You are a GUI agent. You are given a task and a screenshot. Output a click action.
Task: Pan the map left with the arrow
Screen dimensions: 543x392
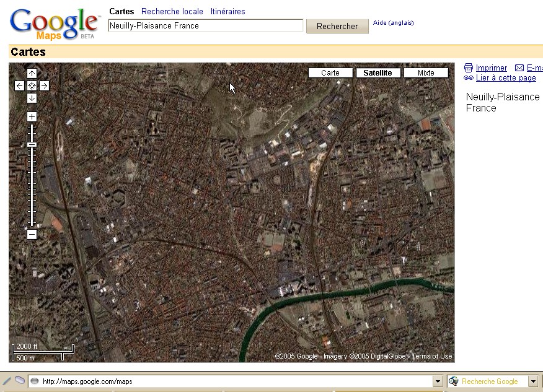tap(19, 86)
